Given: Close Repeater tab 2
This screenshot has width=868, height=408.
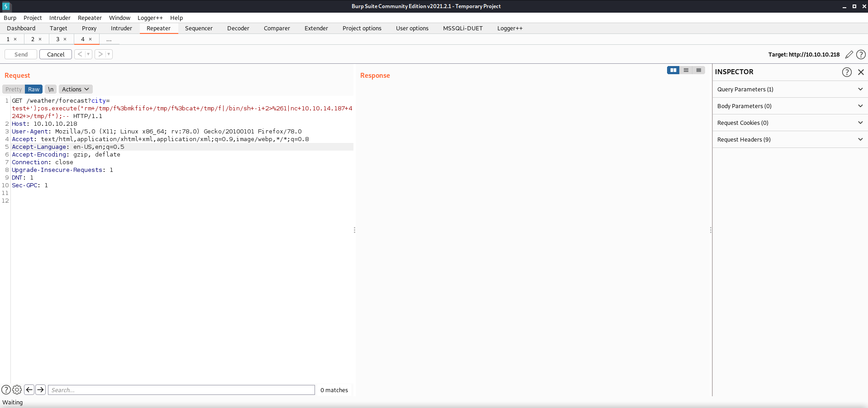Looking at the screenshot, I should click(40, 39).
